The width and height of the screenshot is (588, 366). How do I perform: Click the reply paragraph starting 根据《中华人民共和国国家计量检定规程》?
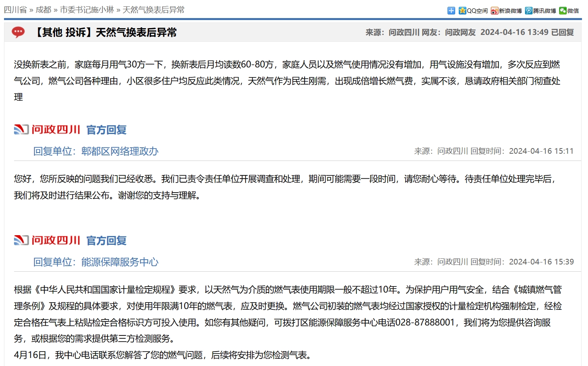tap(288, 314)
